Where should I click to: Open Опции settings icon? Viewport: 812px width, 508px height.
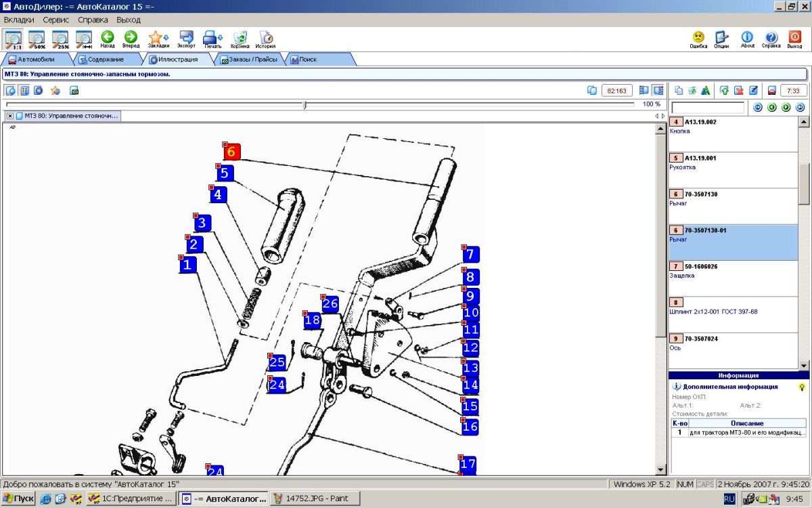[x=721, y=38]
